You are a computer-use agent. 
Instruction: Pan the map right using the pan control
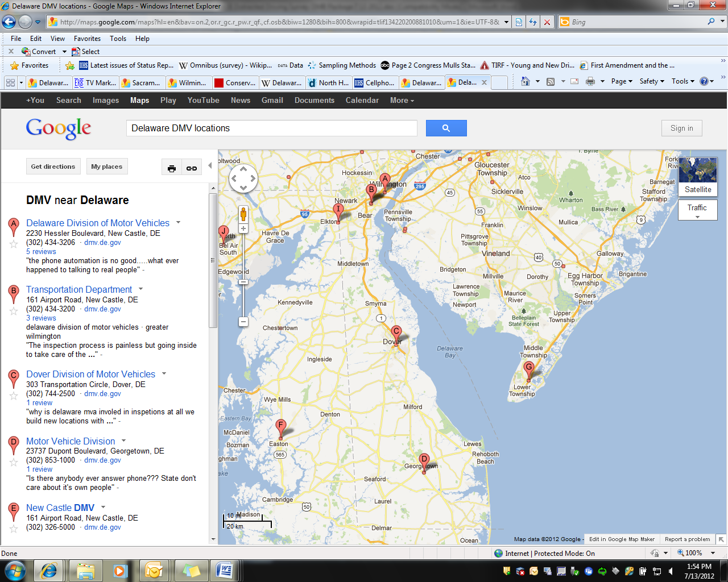pyautogui.click(x=253, y=178)
